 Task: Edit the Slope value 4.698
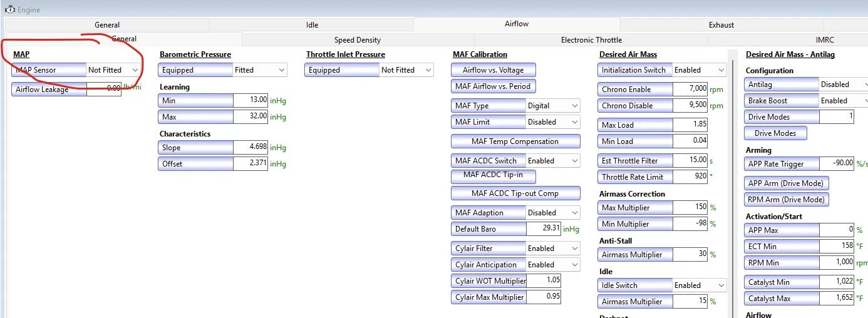[251, 148]
